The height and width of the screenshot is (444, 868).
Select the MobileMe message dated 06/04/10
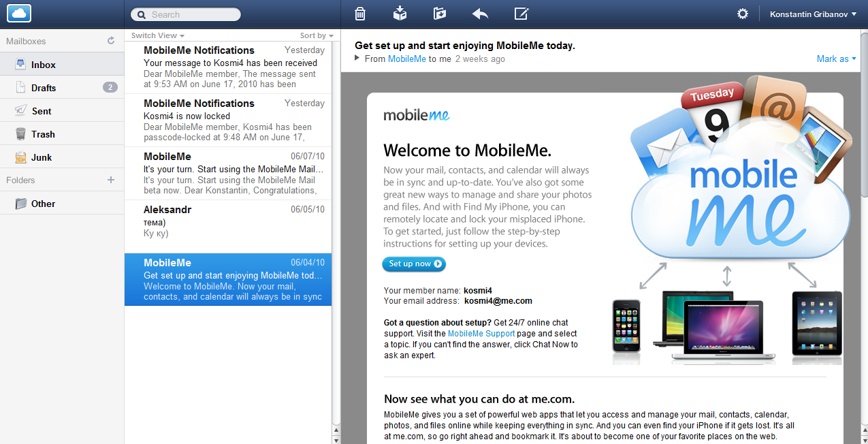pyautogui.click(x=228, y=280)
